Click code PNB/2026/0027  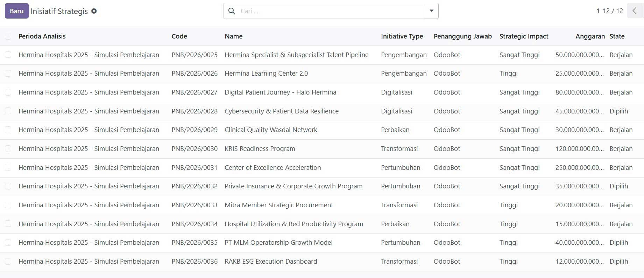(x=194, y=92)
